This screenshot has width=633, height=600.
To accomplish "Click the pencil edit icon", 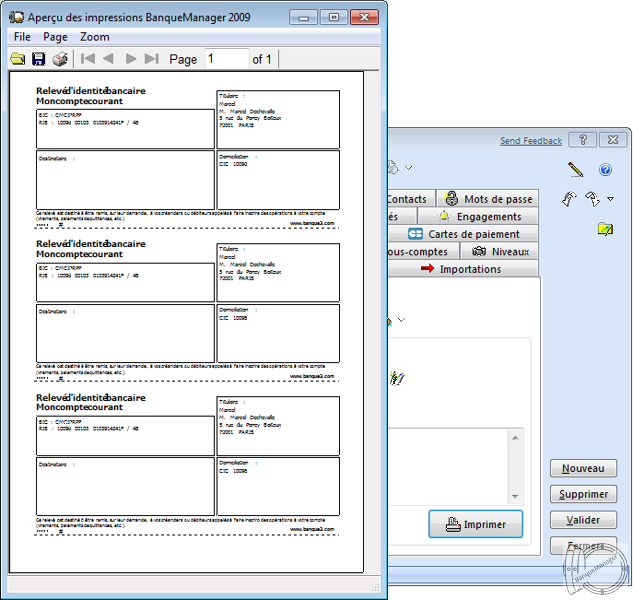I will click(x=575, y=169).
